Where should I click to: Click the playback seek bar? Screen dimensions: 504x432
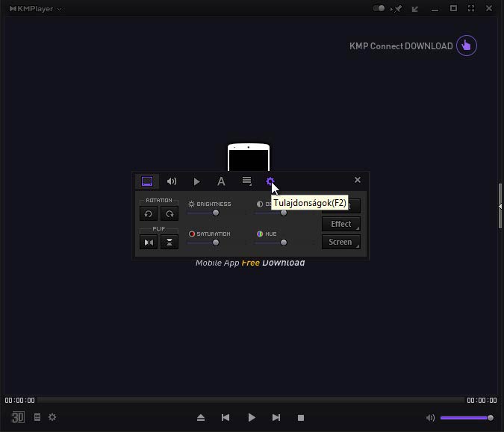click(251, 400)
